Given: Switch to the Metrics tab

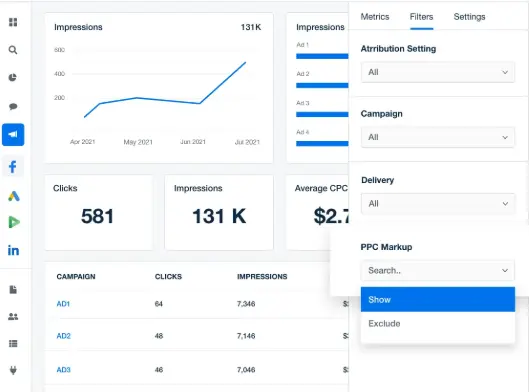Looking at the screenshot, I should (x=375, y=17).
